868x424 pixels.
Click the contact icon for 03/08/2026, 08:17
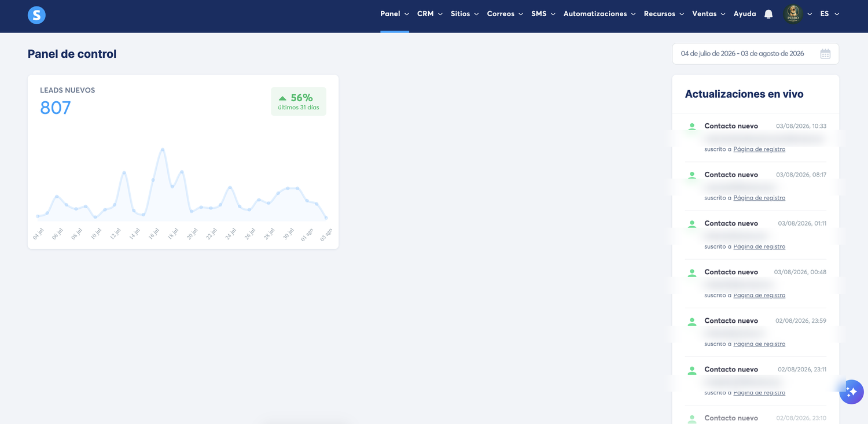tap(692, 175)
